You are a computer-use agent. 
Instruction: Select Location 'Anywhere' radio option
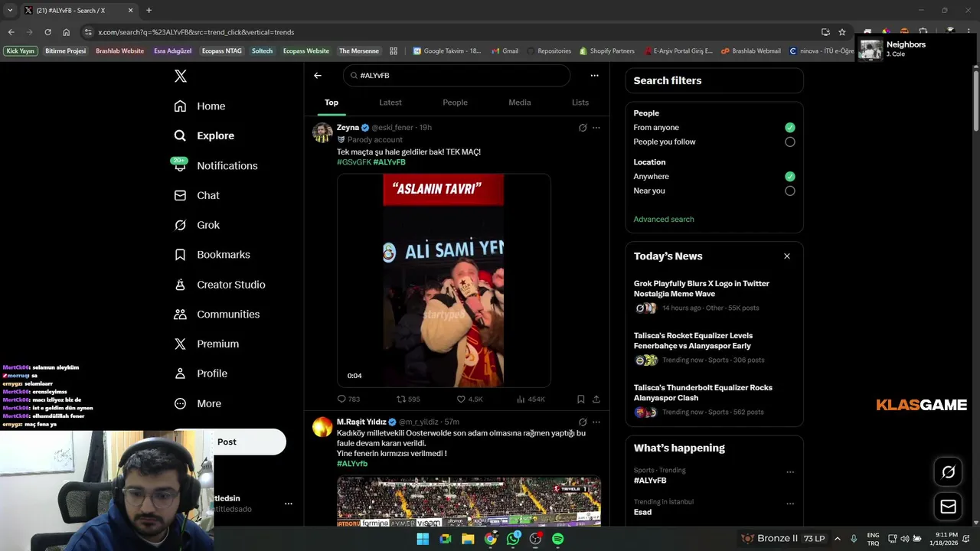[790, 177]
